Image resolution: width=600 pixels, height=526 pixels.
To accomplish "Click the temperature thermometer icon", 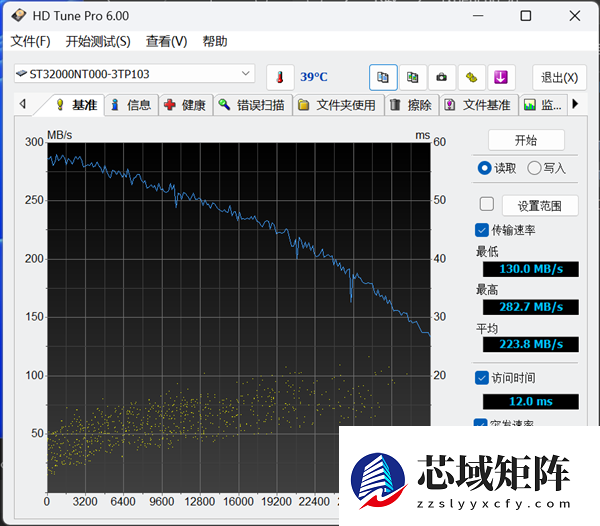I will point(280,77).
